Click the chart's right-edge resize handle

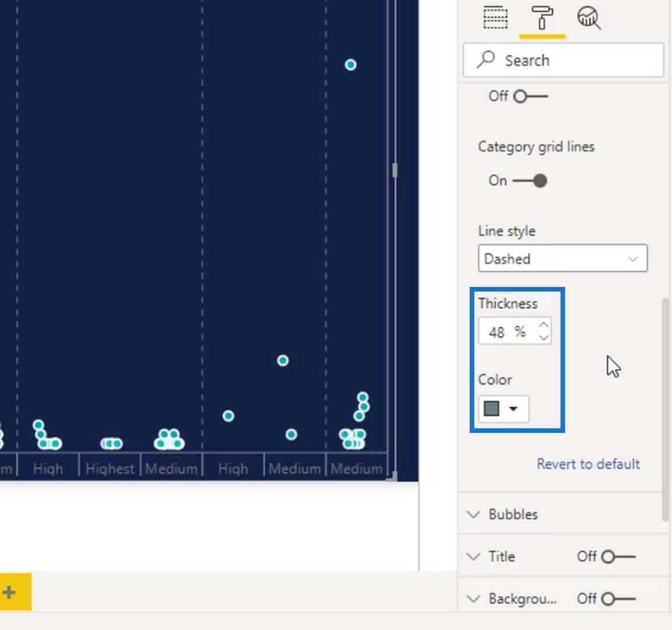395,170
